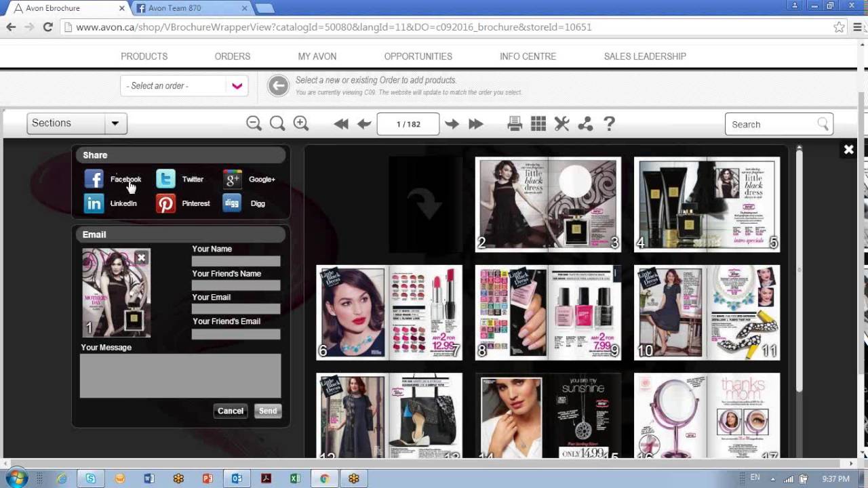Open Skype from the taskbar
The image size is (868, 488).
pyautogui.click(x=91, y=479)
